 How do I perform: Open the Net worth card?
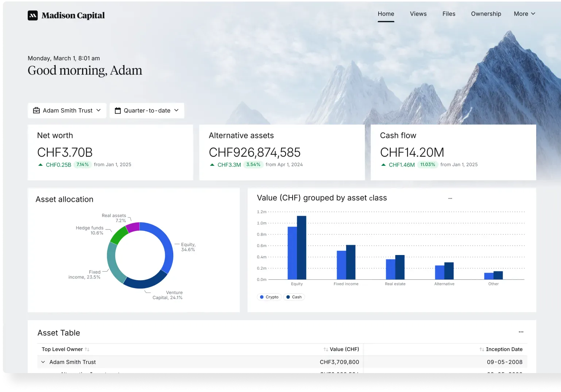(111, 152)
